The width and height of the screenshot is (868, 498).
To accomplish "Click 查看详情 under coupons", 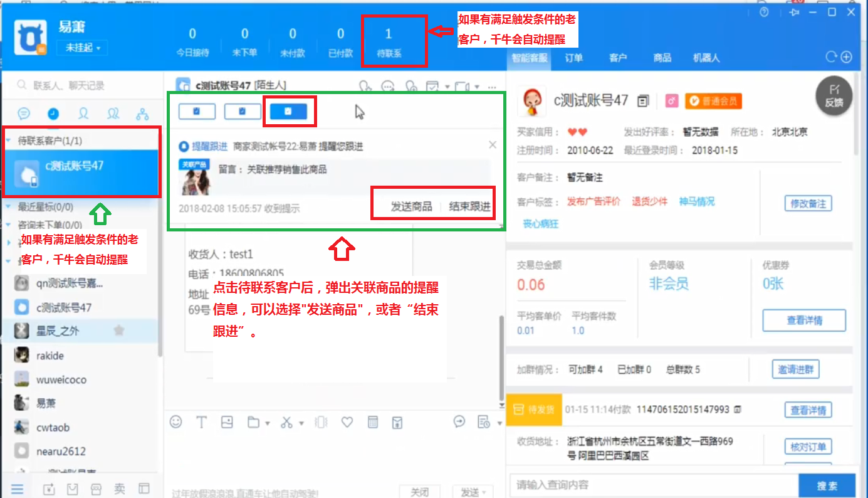I will [x=804, y=321].
